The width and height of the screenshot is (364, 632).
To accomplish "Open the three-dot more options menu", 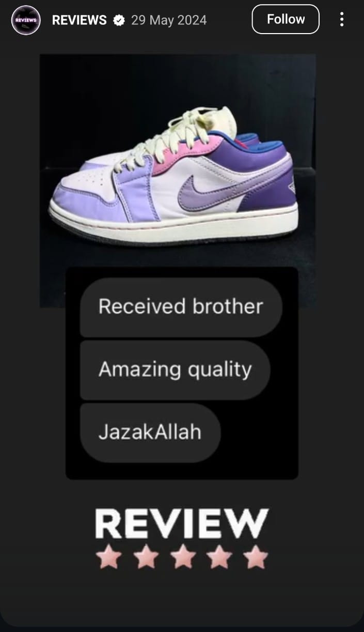I will (x=341, y=20).
